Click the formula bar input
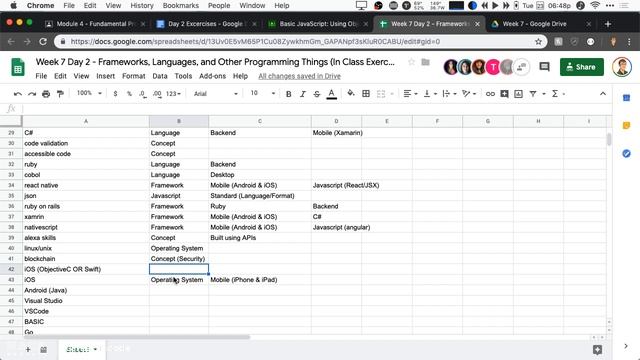The image size is (640, 360). tap(316, 109)
